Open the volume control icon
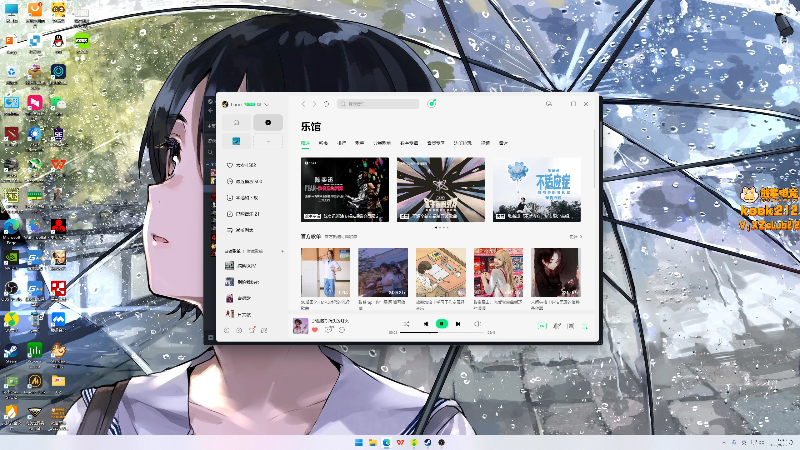Image resolution: width=800 pixels, height=450 pixels. [478, 324]
